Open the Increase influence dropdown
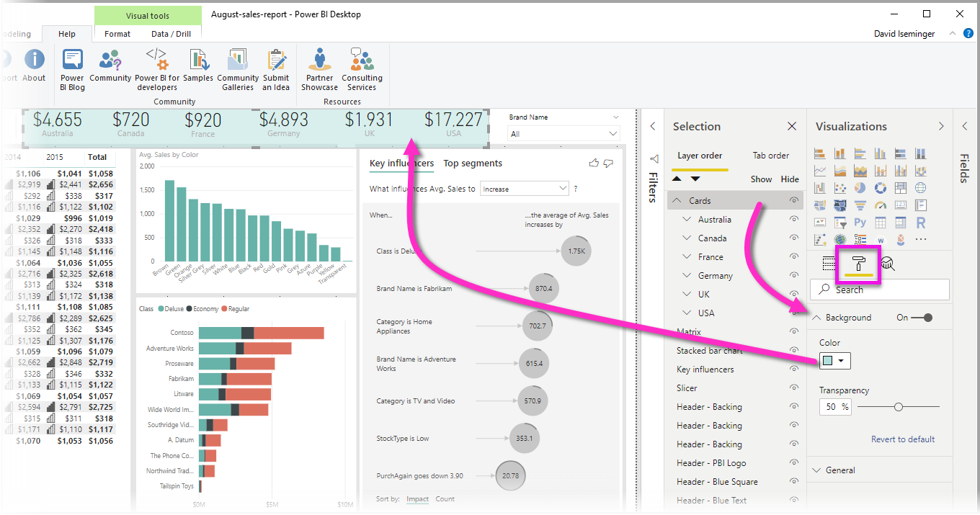 524,189
